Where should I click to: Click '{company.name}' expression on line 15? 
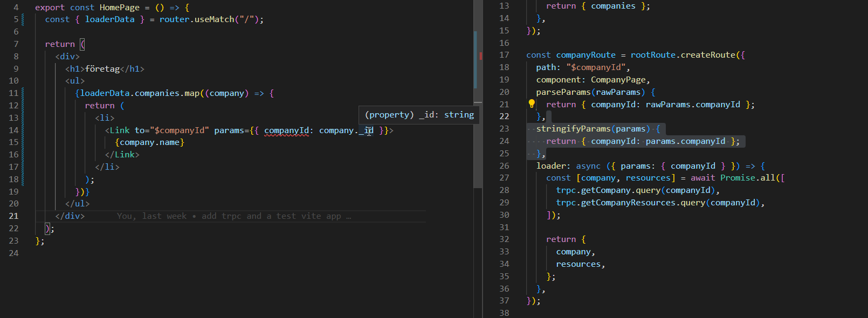[150, 142]
